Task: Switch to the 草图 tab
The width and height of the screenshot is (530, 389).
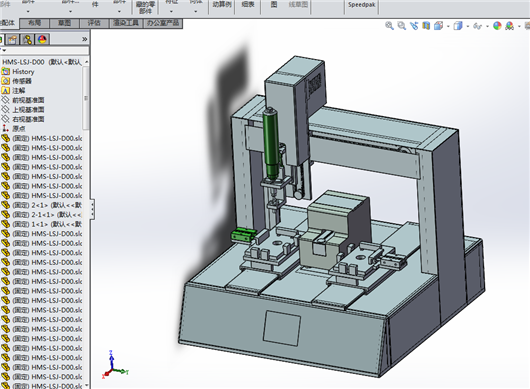Action: [x=65, y=23]
